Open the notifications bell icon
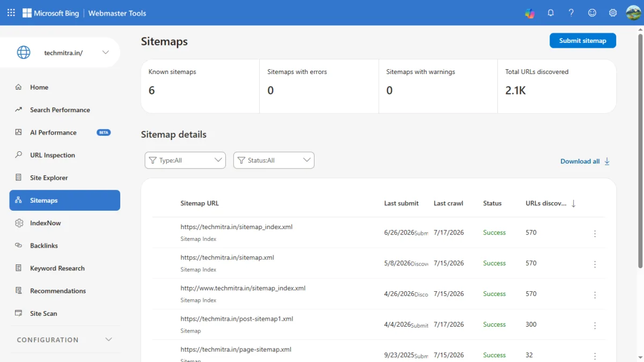This screenshot has width=644, height=362. point(551,13)
